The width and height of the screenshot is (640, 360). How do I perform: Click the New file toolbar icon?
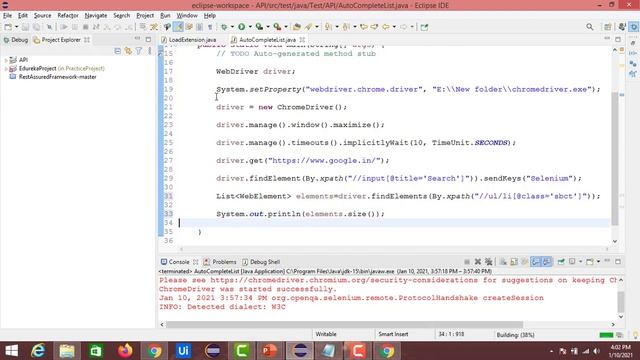8,27
